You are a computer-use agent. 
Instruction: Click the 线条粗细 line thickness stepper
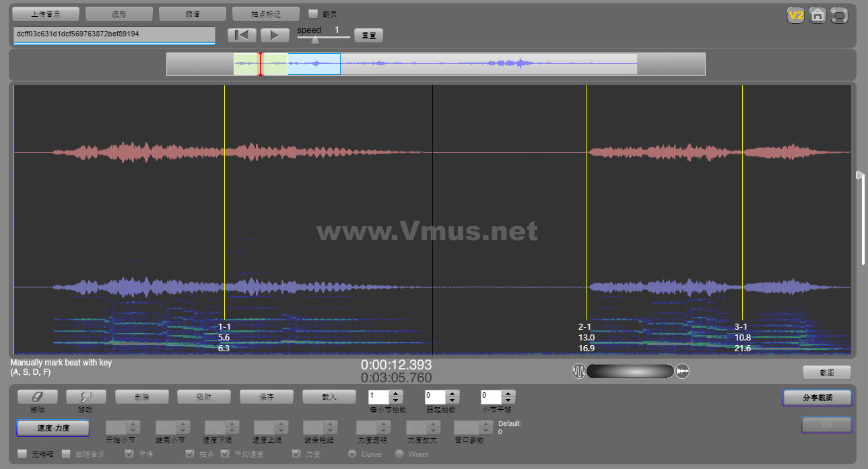click(320, 427)
